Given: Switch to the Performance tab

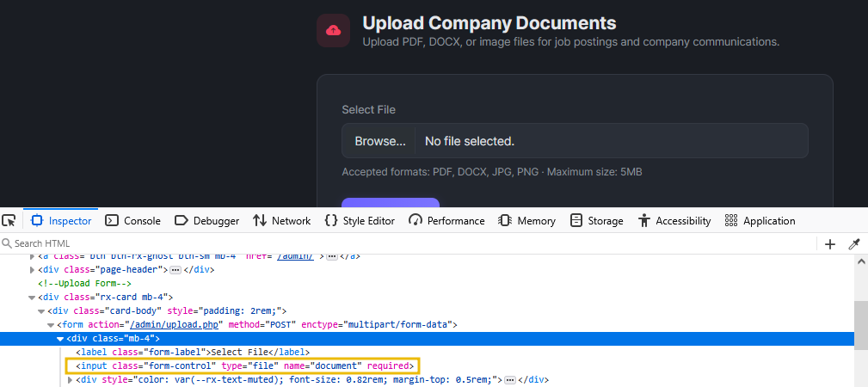Looking at the screenshot, I should tap(446, 221).
